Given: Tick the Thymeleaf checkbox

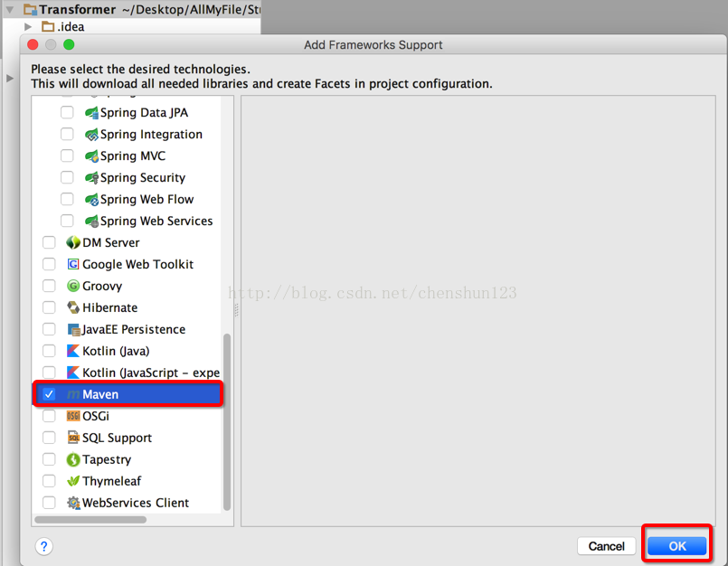Looking at the screenshot, I should click(49, 481).
